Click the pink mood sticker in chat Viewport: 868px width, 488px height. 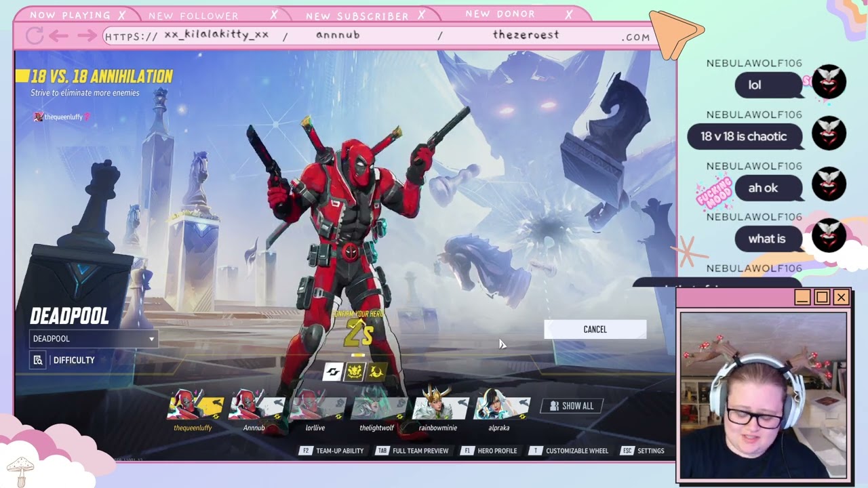714,193
